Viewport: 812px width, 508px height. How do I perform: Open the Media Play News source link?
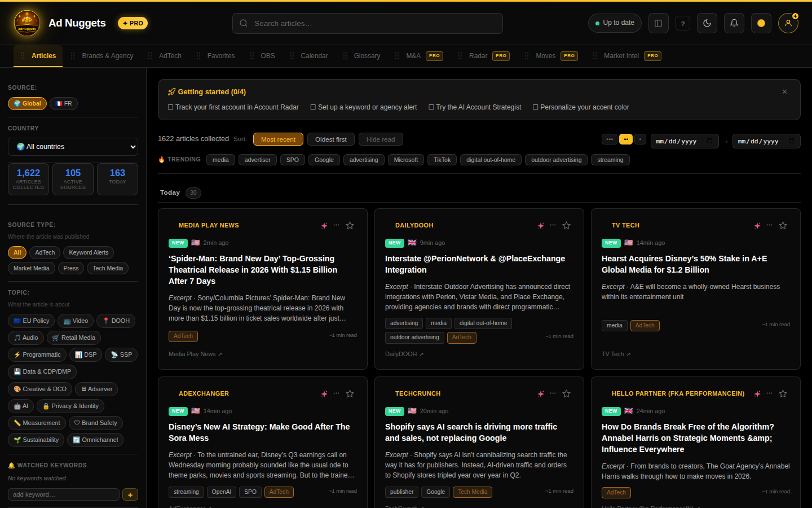click(195, 354)
